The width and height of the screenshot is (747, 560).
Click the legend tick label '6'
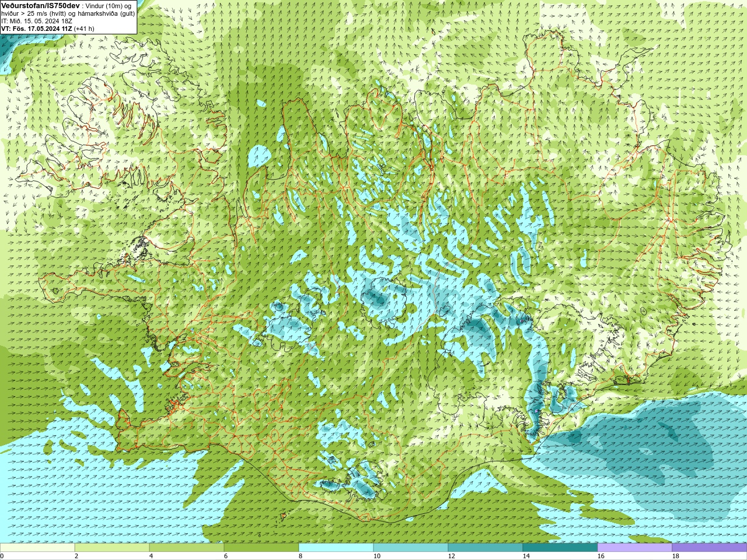(x=226, y=556)
